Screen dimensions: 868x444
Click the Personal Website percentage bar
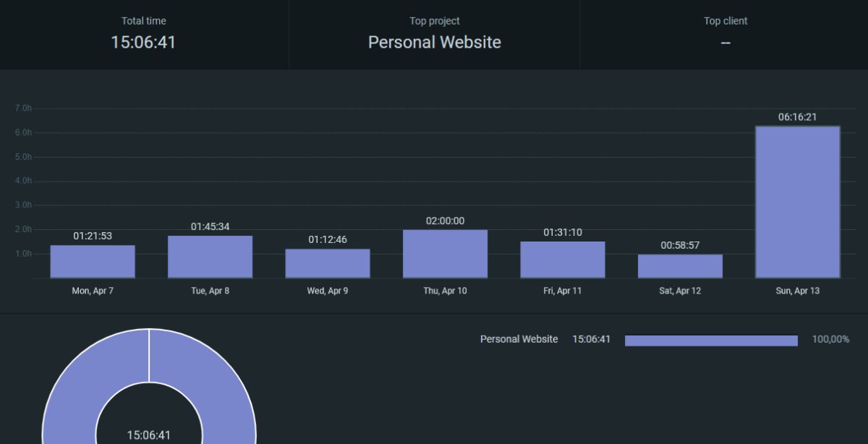711,341
